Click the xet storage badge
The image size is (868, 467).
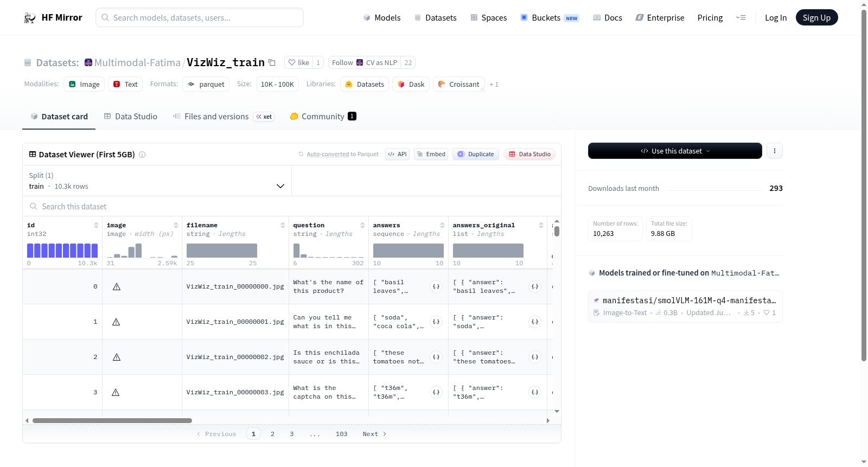point(264,117)
